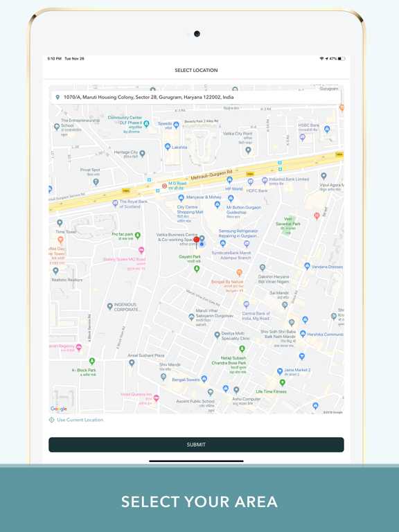
Task: Tap Use Current Location link
Action: point(80,420)
